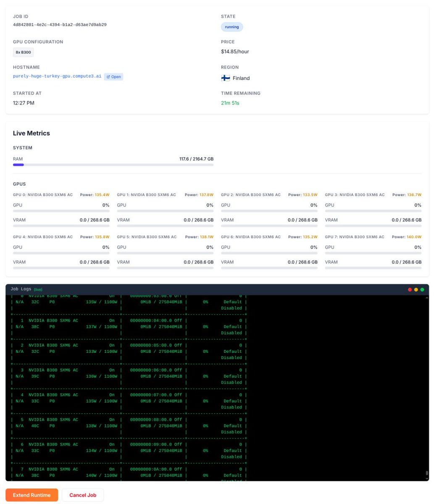
Task: Click the Job Logs scroll up arrow
Action: [x=427, y=297]
